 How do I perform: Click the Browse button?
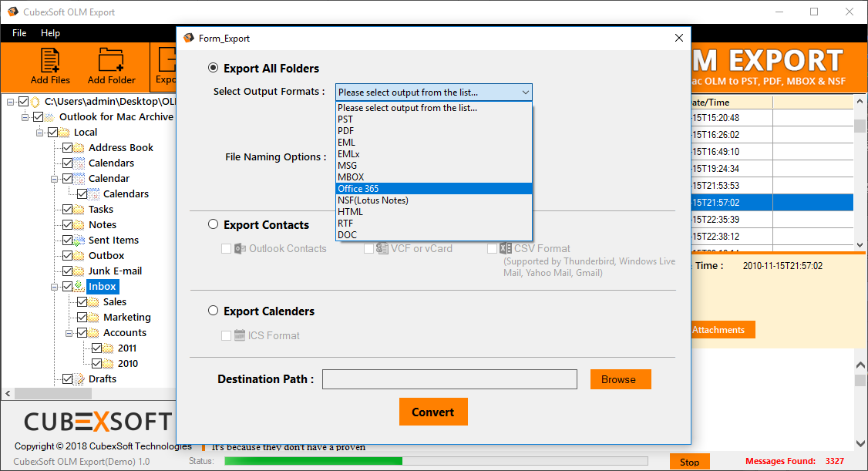[621, 380]
